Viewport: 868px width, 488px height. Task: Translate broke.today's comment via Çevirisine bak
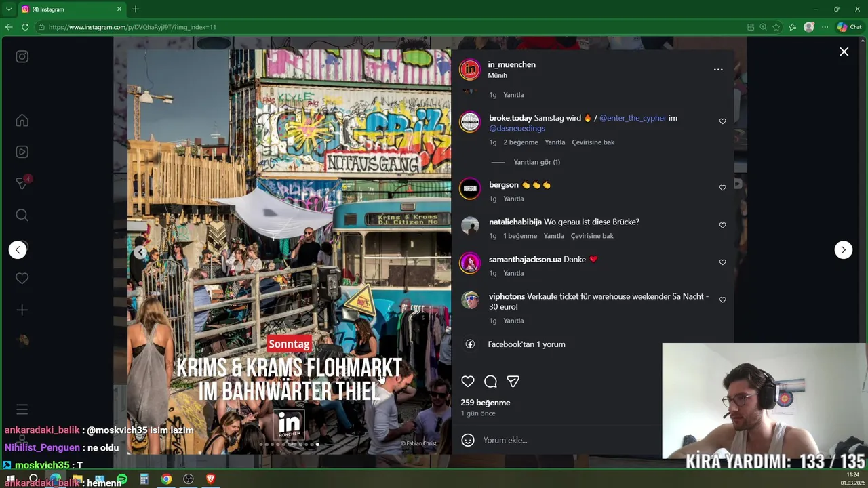(x=593, y=142)
